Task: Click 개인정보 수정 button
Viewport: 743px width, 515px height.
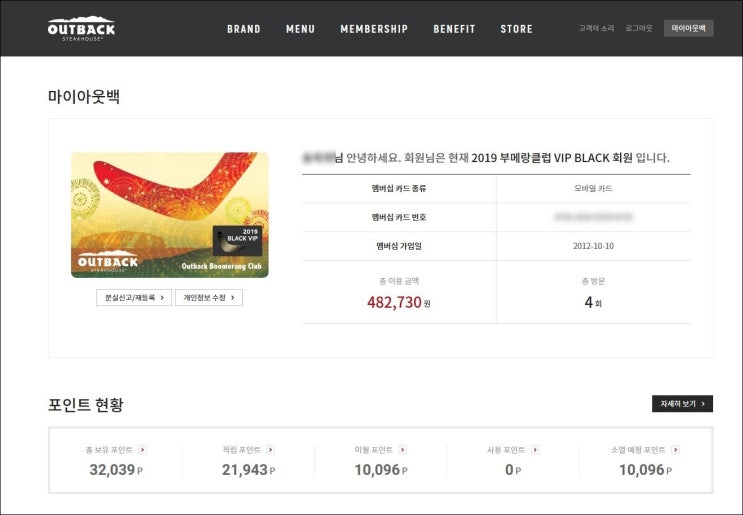Action: (209, 298)
